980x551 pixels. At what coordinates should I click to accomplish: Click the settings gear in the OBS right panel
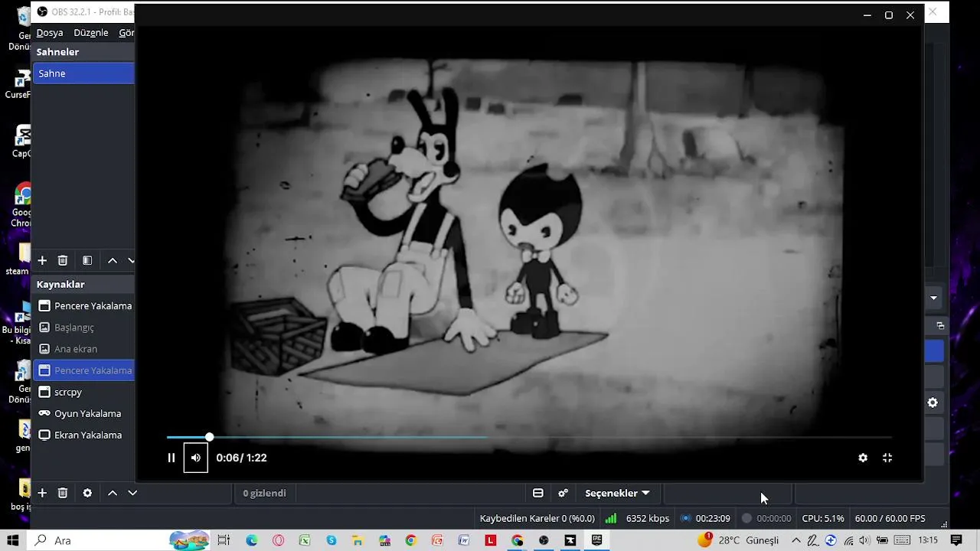[933, 403]
